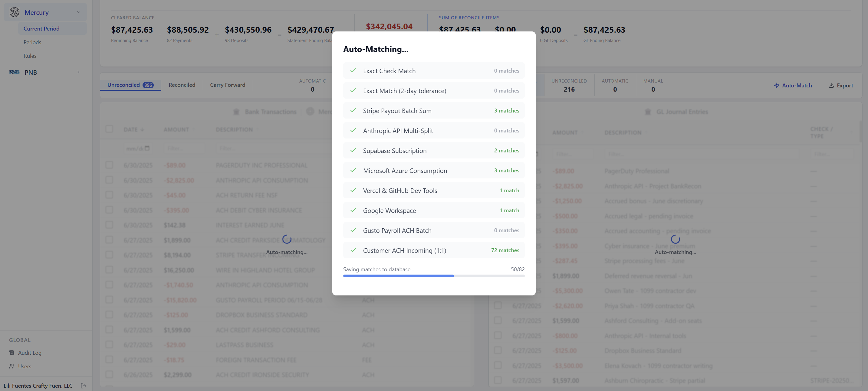Switch to the Unreconciled tab
868x391 pixels.
point(130,85)
